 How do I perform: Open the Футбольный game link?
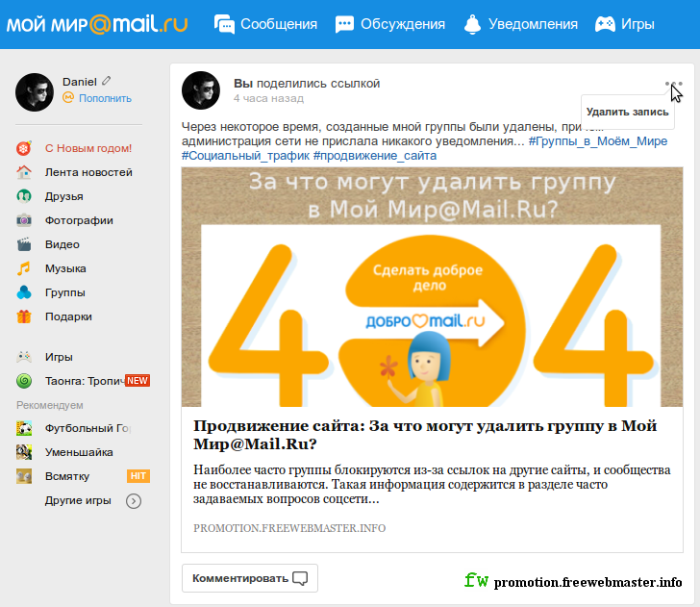pos(87,428)
